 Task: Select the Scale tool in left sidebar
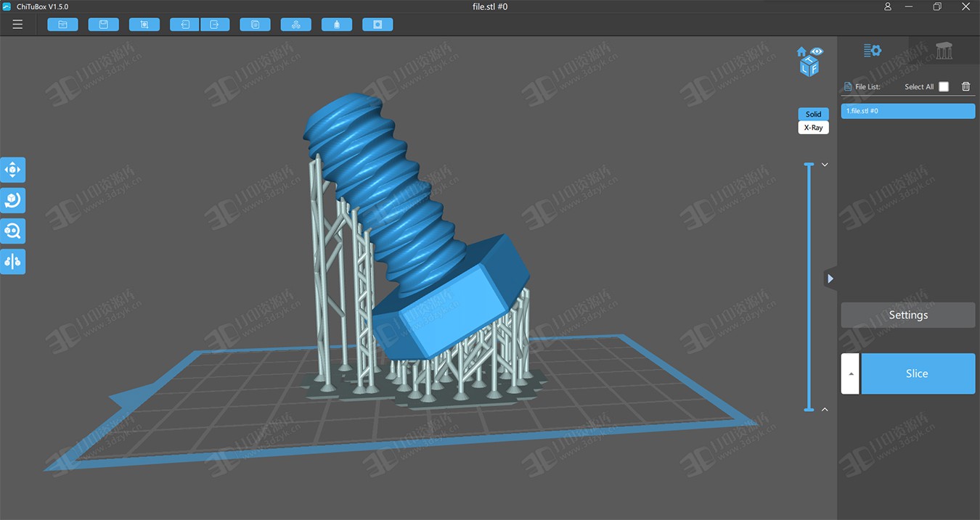tap(13, 231)
